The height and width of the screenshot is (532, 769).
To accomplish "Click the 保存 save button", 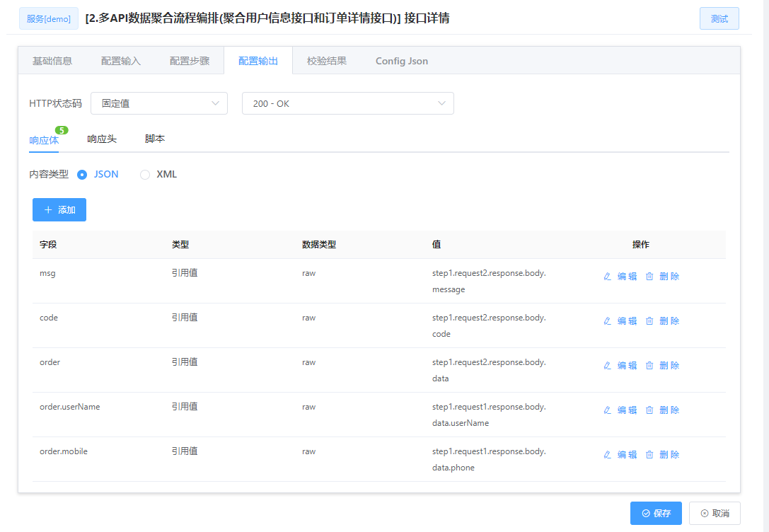I will (656, 514).
